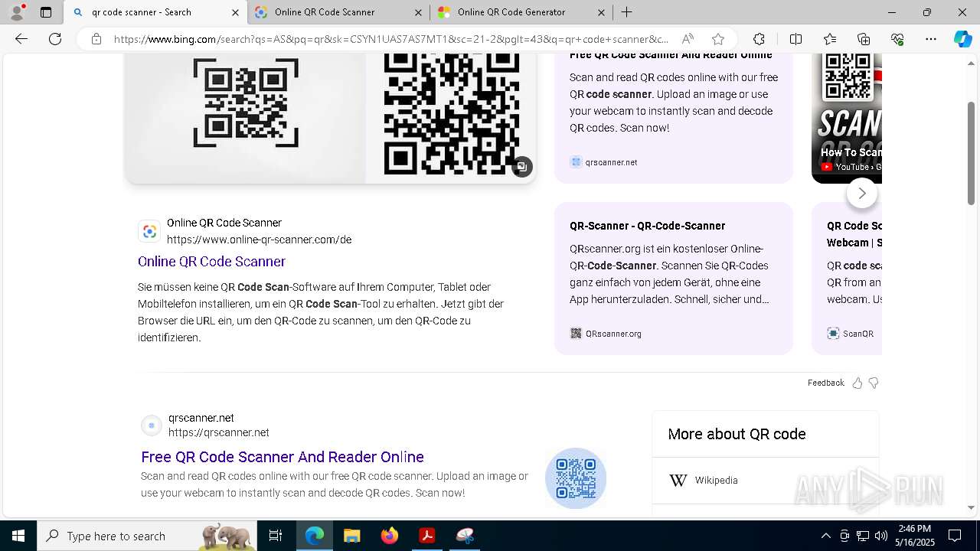980x551 pixels.
Task: Open Free QR Code Scanner And Reader Online result
Action: point(283,457)
